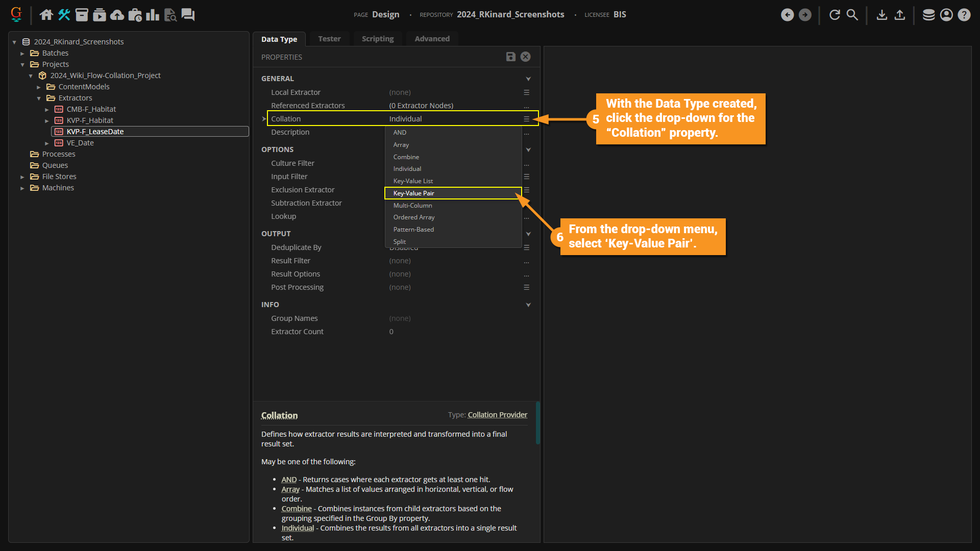Open the Home page icon

coord(46,15)
